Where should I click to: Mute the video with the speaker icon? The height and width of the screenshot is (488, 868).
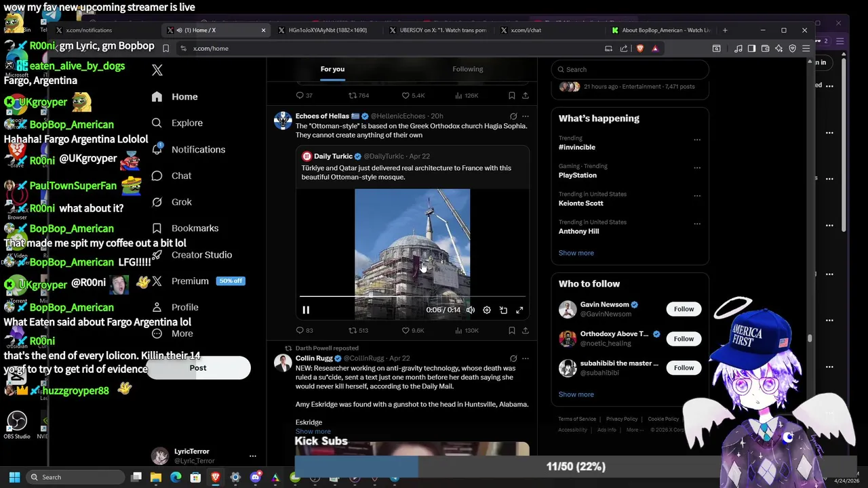pos(470,310)
